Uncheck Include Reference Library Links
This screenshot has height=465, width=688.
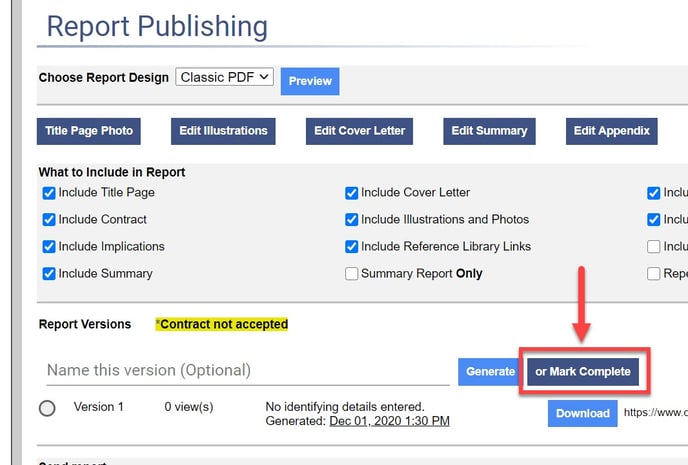[352, 247]
